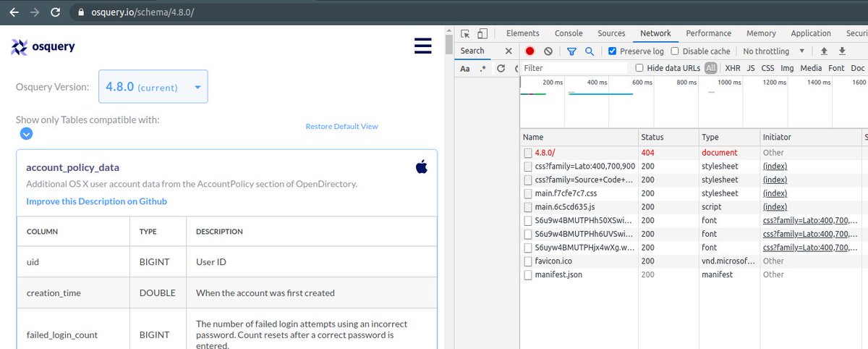Clear the network log with the clear icon
The height and width of the screenshot is (349, 868).
click(548, 51)
